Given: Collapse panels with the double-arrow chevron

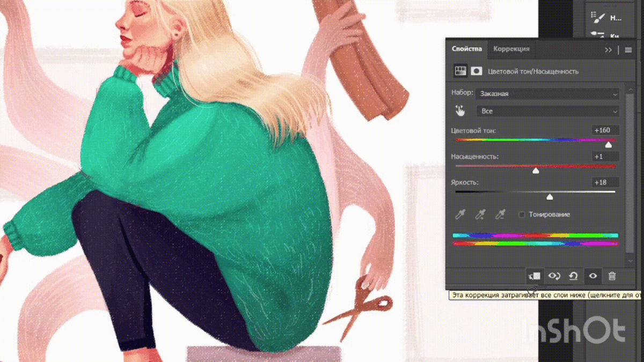Looking at the screenshot, I should point(608,49).
